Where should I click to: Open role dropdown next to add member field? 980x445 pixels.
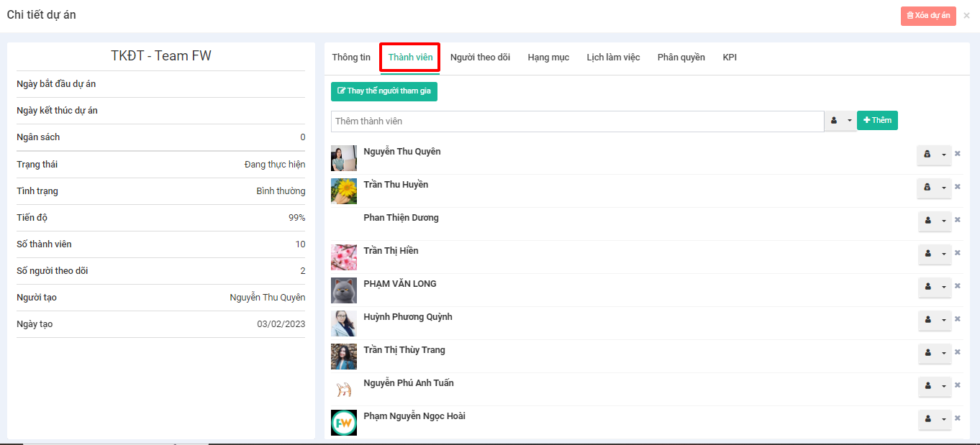[849, 121]
